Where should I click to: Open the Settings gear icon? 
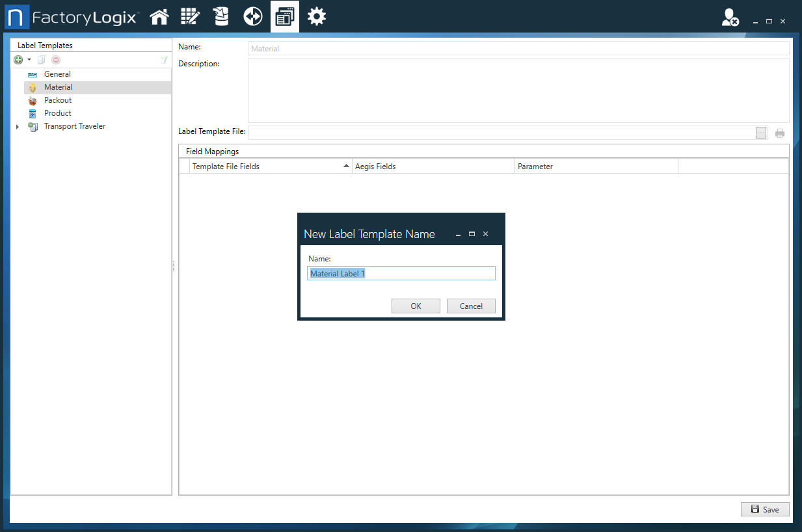316,16
